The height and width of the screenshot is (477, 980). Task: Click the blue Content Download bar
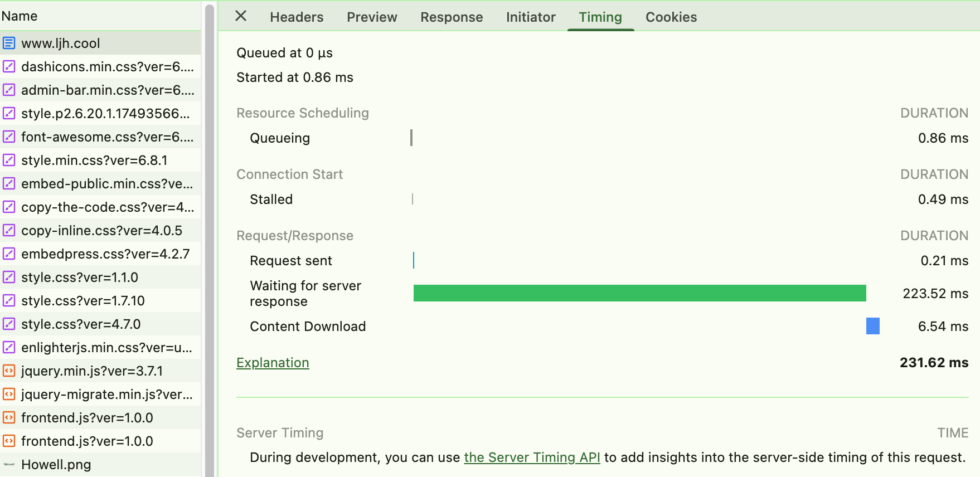873,326
